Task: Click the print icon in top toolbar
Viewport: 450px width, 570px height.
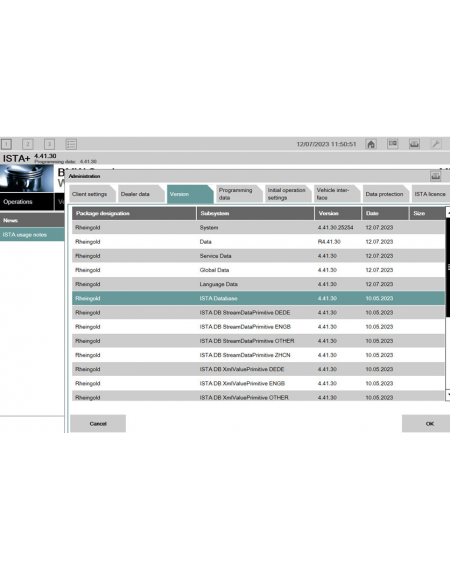Action: coord(414,144)
